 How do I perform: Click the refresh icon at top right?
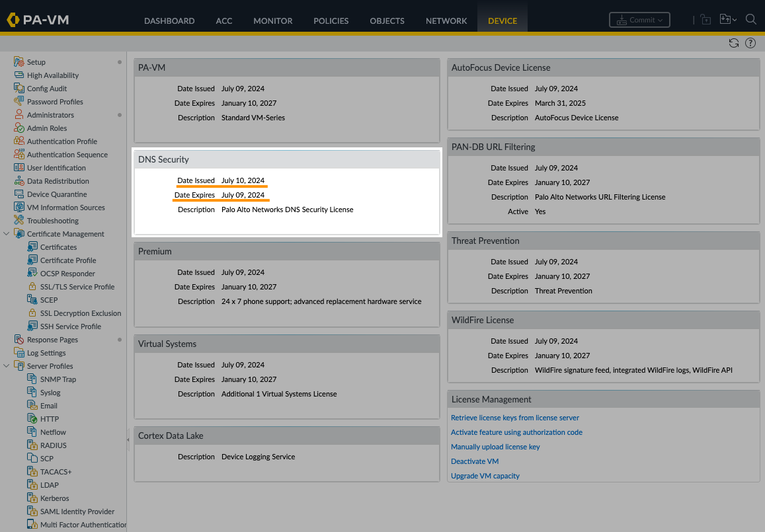(733, 43)
